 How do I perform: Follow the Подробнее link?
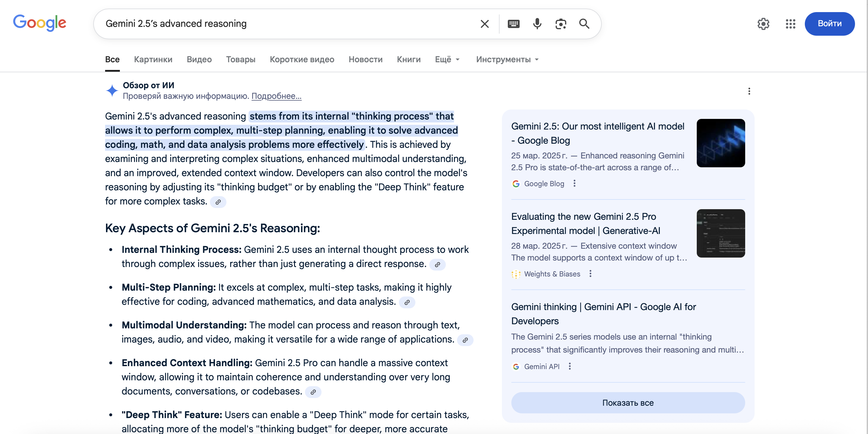(276, 96)
